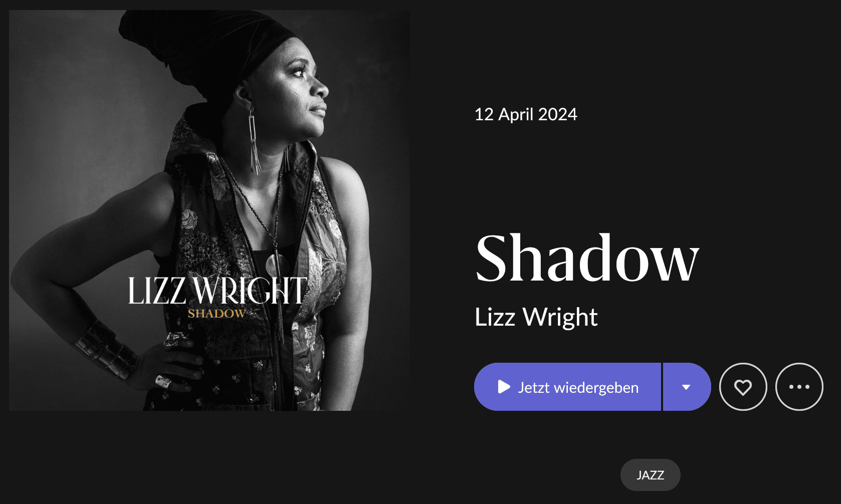Click LIZZ WRIGHT text on album cover
Viewport: 841px width, 504px height.
click(218, 291)
